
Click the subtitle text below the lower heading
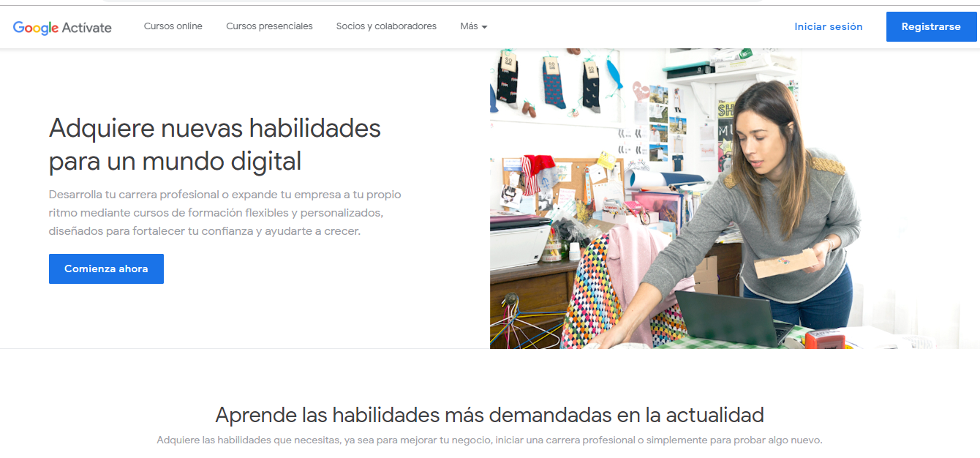pos(489,440)
